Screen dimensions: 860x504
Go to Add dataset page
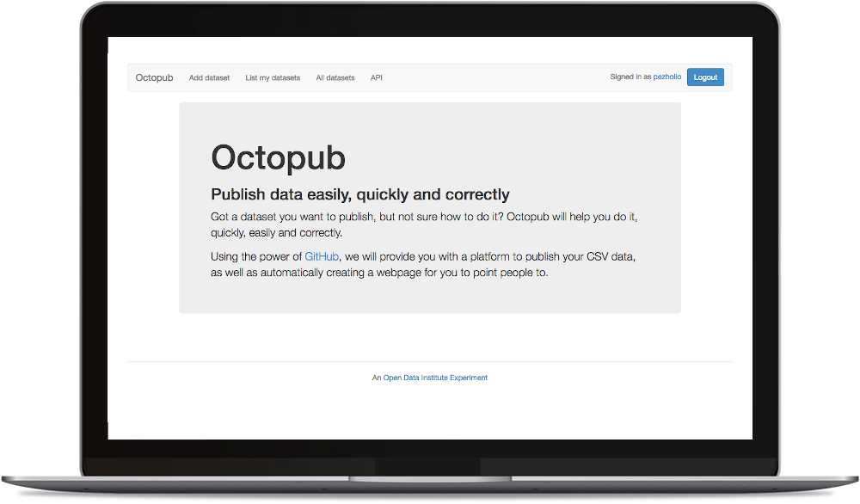[209, 78]
